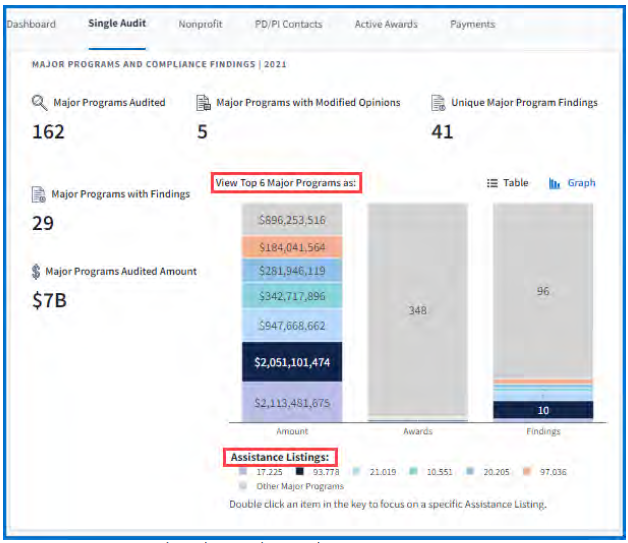Open the Payments tab
This screenshot has width=628, height=543.
[472, 24]
